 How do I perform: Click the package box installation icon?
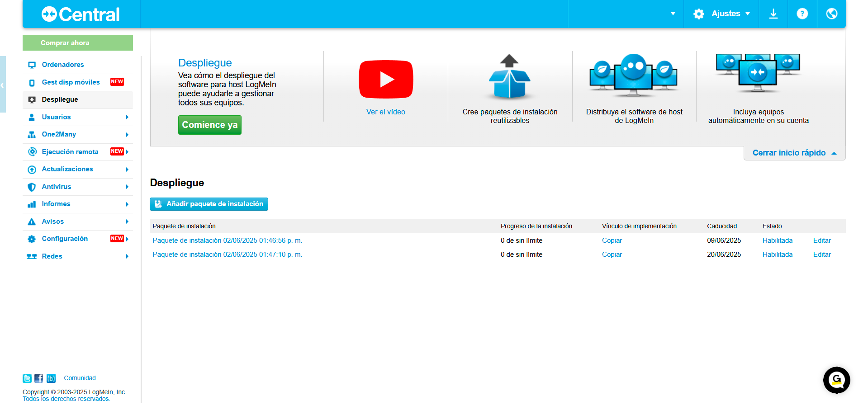(509, 77)
